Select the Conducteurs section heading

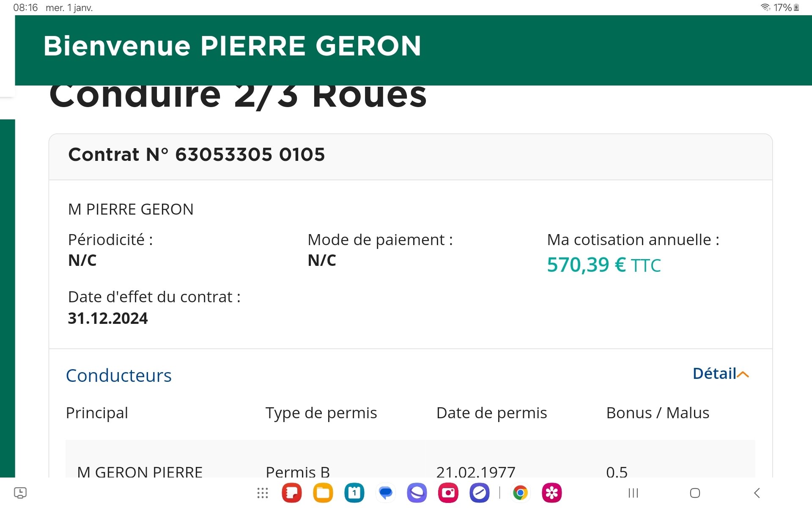pyautogui.click(x=119, y=375)
